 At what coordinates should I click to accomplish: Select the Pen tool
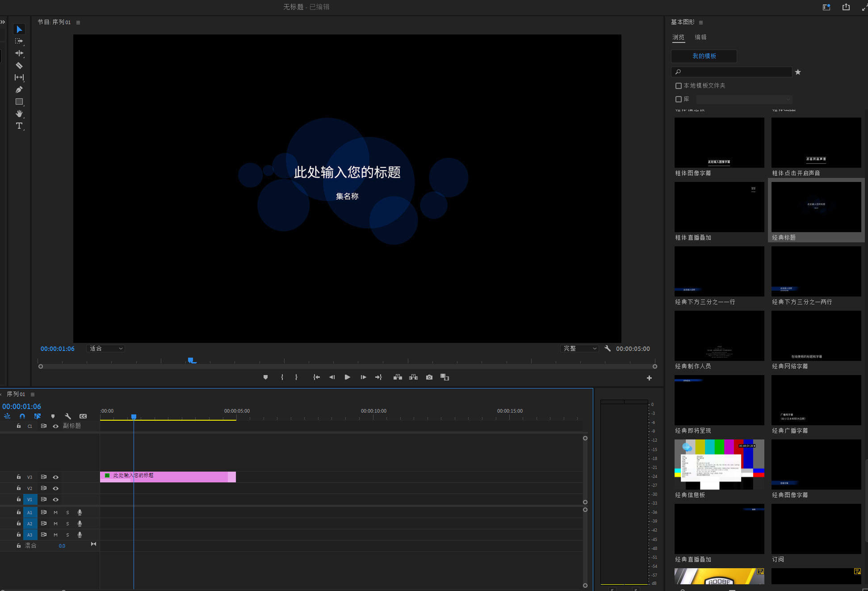click(19, 89)
